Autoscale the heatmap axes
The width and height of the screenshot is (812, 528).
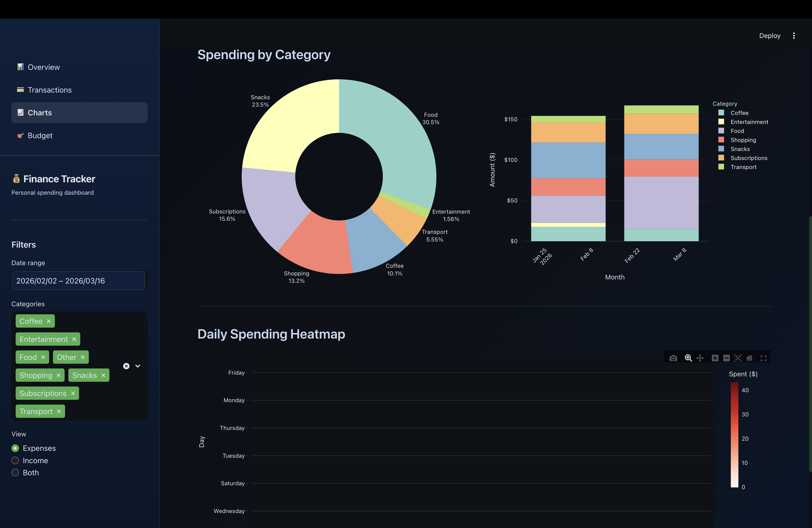point(738,358)
